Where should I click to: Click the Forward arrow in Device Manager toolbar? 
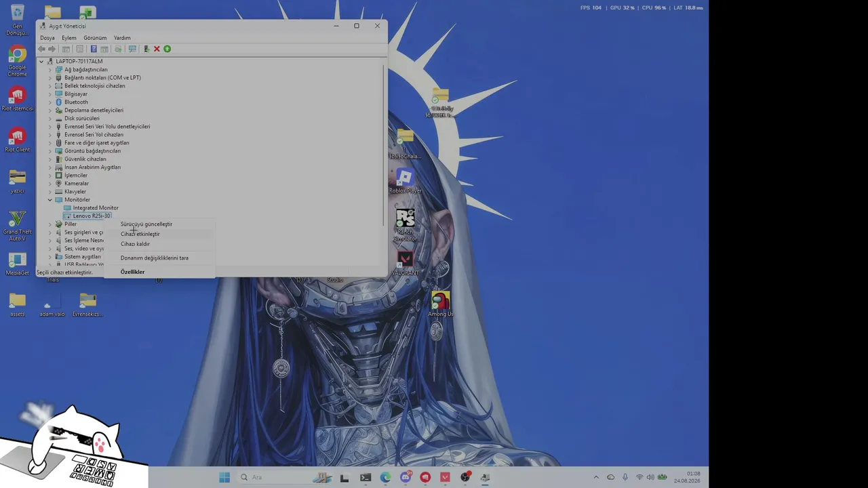(x=52, y=49)
